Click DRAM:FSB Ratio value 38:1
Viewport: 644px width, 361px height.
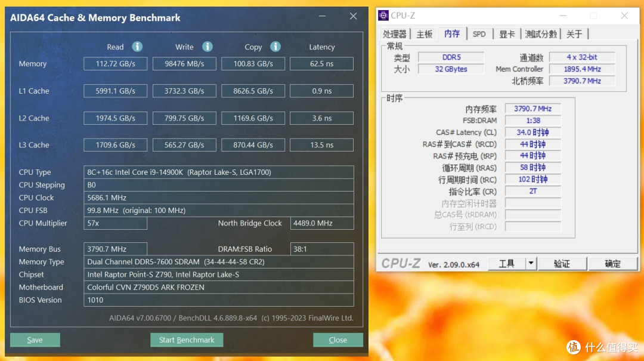click(x=322, y=249)
